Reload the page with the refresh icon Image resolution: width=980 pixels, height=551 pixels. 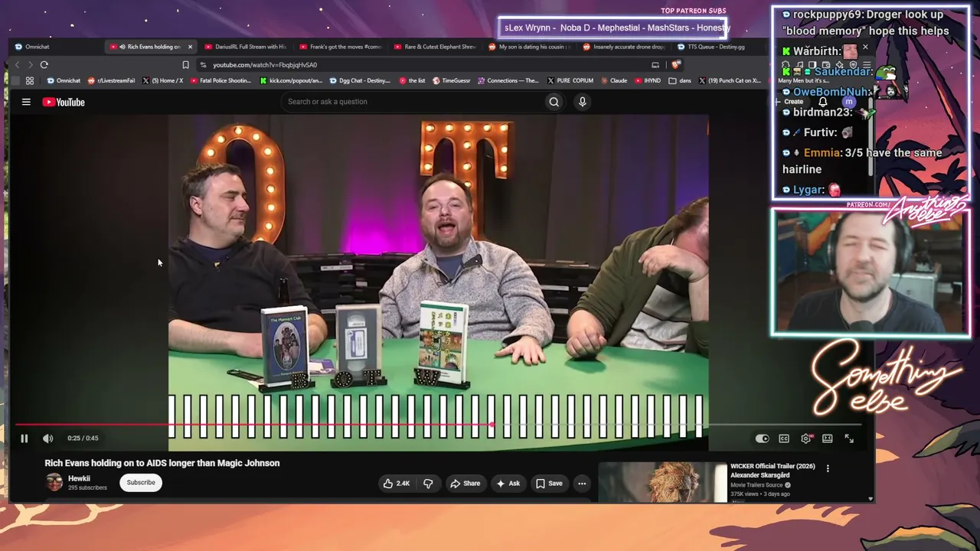[44, 65]
